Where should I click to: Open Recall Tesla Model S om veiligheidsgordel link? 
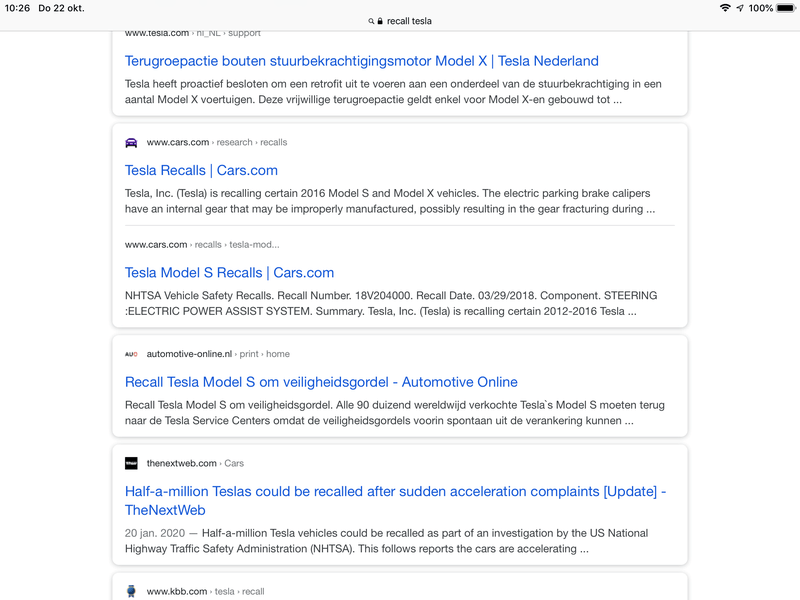coord(321,382)
